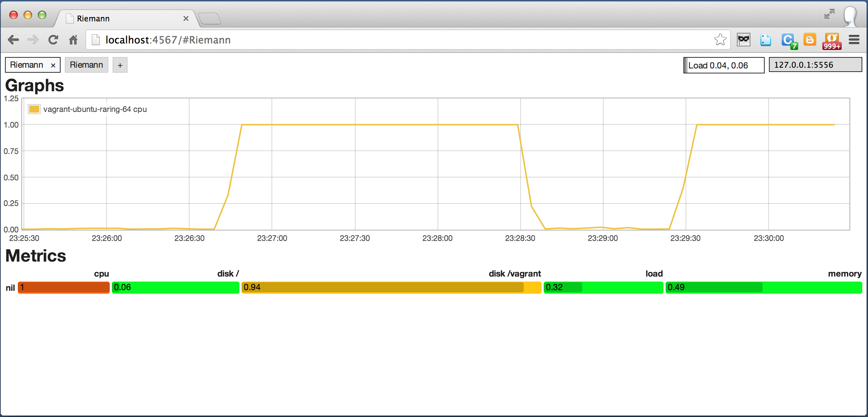Click the blue document extension icon
The width and height of the screenshot is (868, 417).
click(765, 40)
